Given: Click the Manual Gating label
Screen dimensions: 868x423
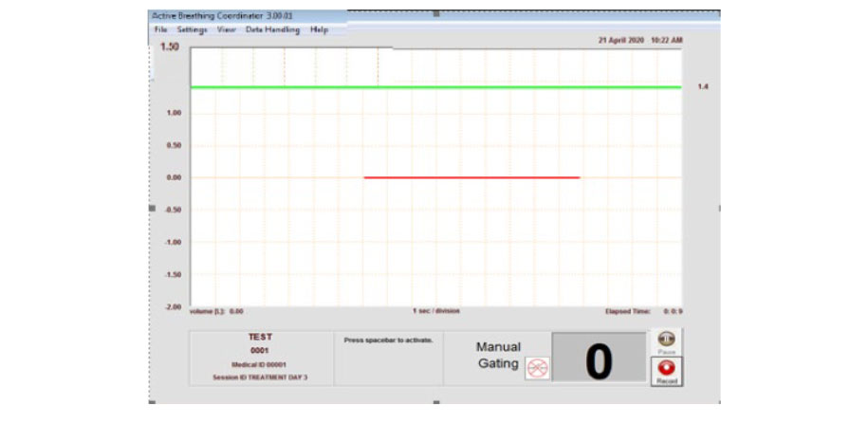Looking at the screenshot, I should coord(498,355).
